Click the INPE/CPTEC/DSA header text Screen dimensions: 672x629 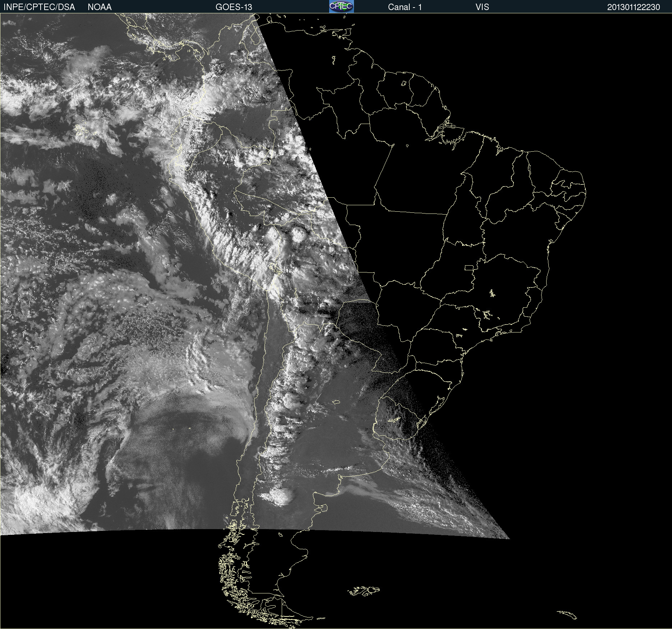[39, 7]
